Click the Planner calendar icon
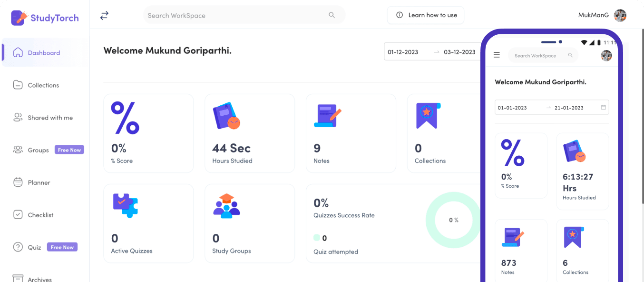 click(x=18, y=182)
